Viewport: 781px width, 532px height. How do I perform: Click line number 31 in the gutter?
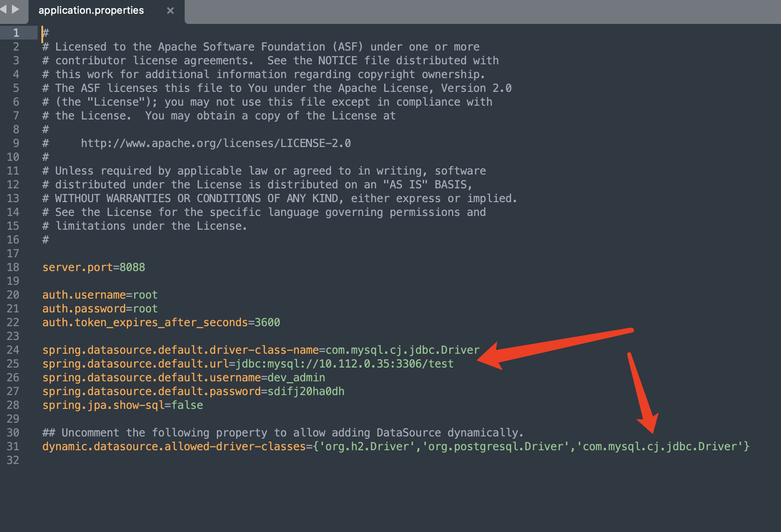click(x=13, y=446)
